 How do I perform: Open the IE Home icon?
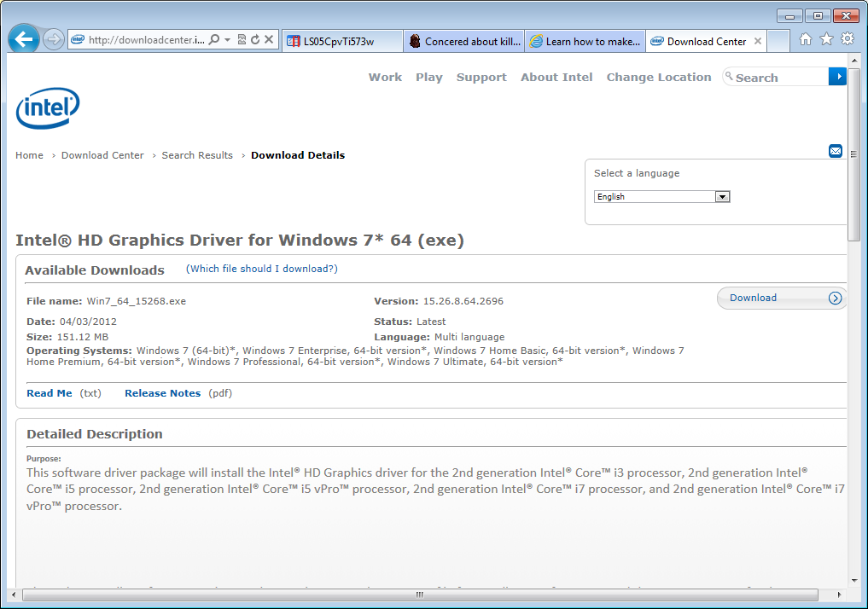coord(805,39)
